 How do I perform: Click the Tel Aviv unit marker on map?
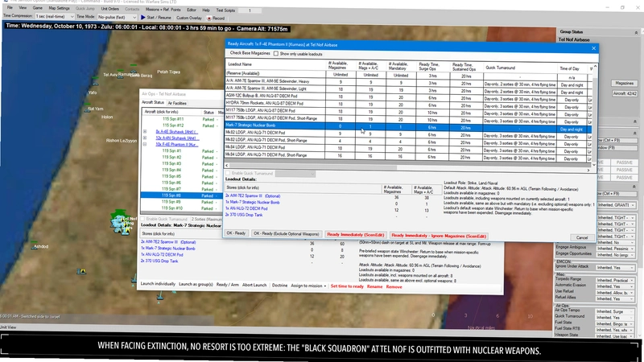point(122,76)
